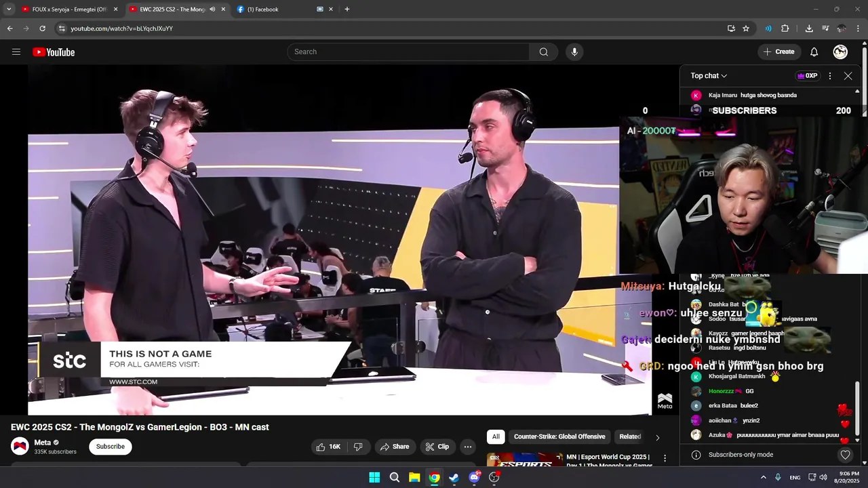
Task: Open Windows taskbar search
Action: pos(394,477)
